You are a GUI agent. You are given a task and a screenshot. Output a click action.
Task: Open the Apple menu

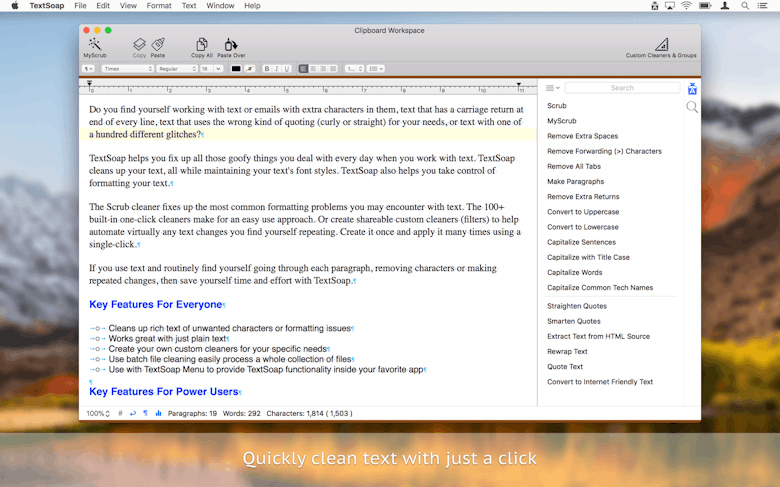pos(15,6)
